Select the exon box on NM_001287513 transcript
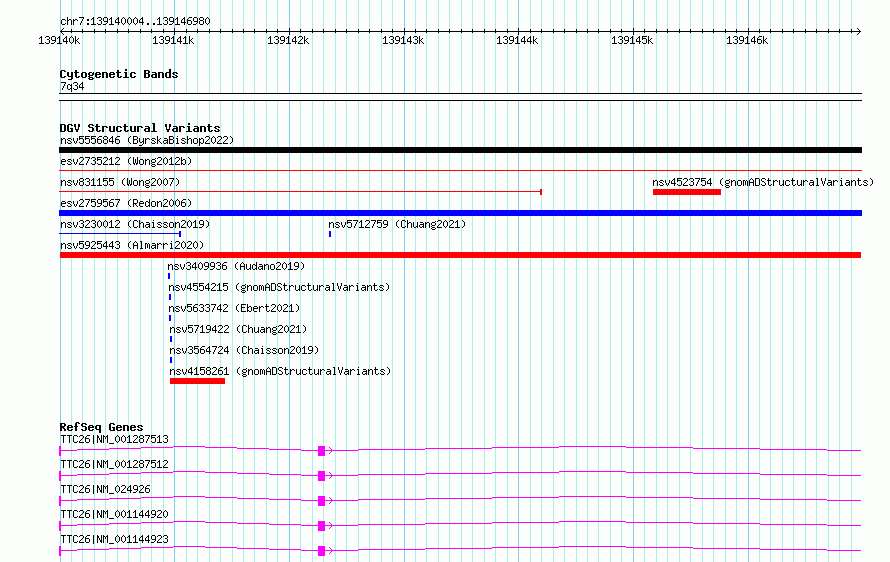890x562 pixels. click(321, 451)
